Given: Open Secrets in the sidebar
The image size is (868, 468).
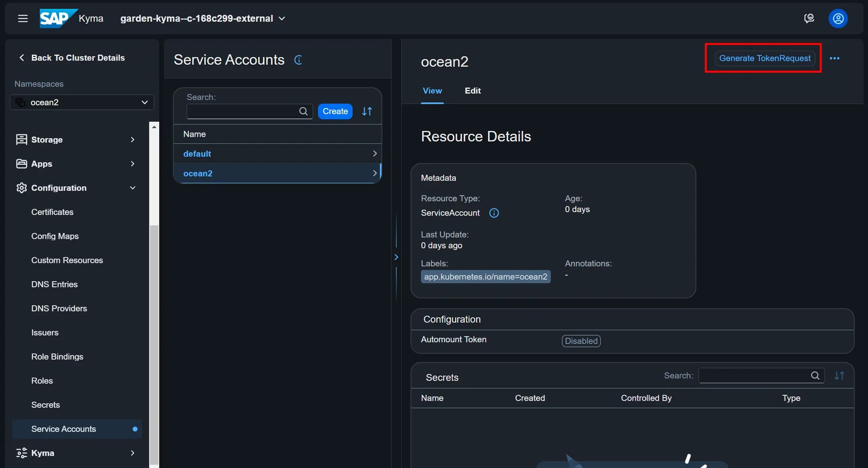Looking at the screenshot, I should 45,405.
